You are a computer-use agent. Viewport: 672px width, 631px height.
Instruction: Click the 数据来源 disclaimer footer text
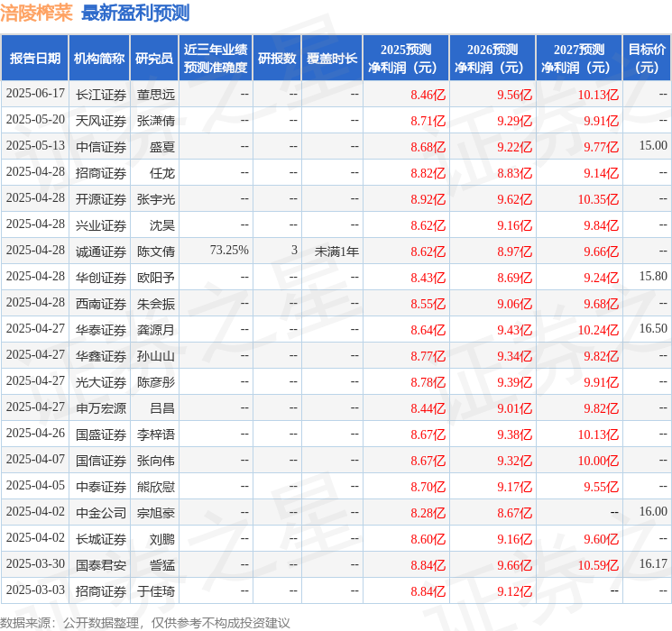coord(145,623)
